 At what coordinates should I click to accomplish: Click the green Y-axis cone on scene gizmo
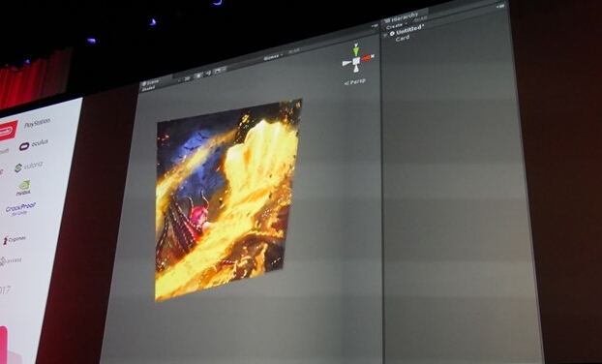[356, 50]
